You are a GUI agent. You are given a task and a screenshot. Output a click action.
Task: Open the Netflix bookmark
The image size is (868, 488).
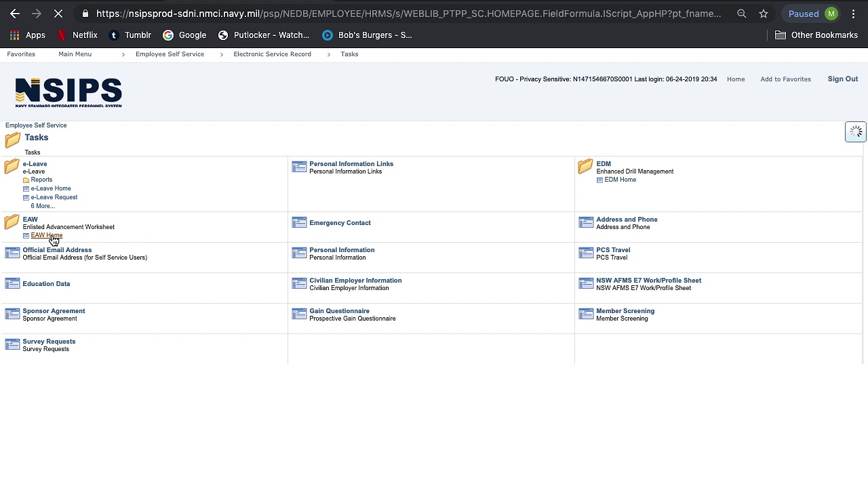pyautogui.click(x=77, y=35)
